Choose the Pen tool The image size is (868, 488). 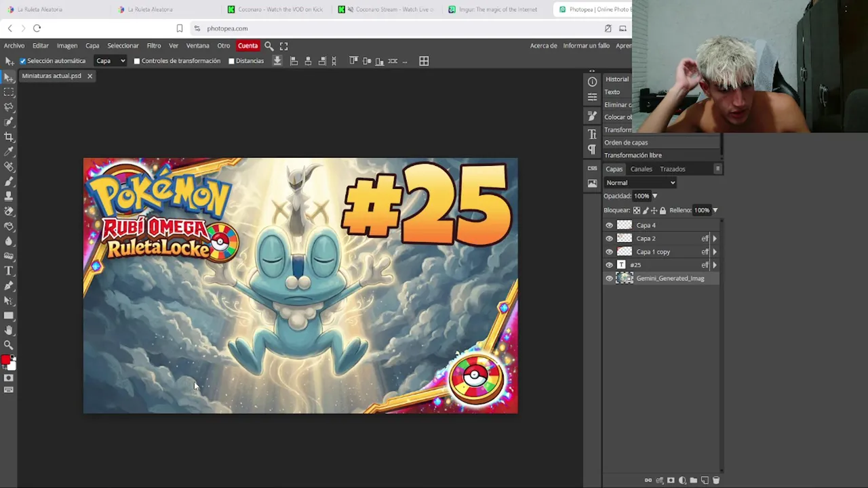[9, 286]
